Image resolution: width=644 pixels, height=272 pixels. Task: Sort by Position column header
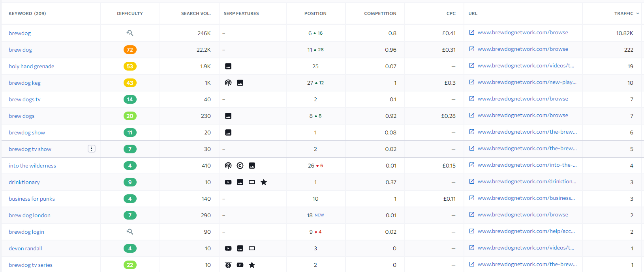315,13
